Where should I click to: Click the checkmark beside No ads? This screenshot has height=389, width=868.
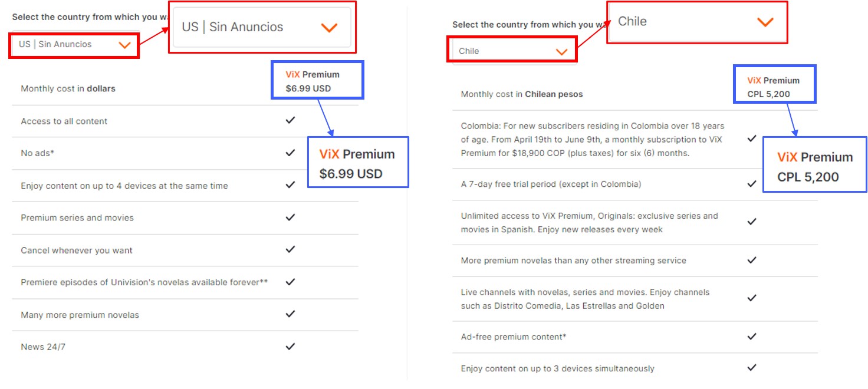point(290,153)
